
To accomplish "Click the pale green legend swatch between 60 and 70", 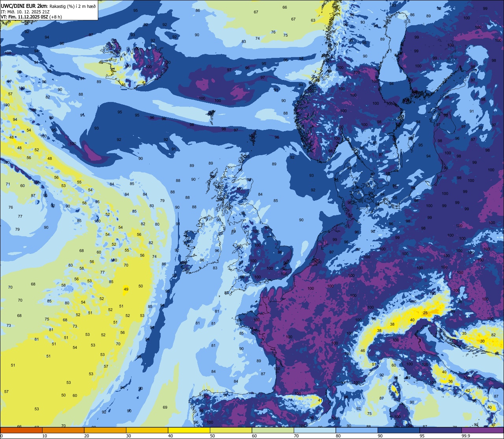I will [273, 430].
